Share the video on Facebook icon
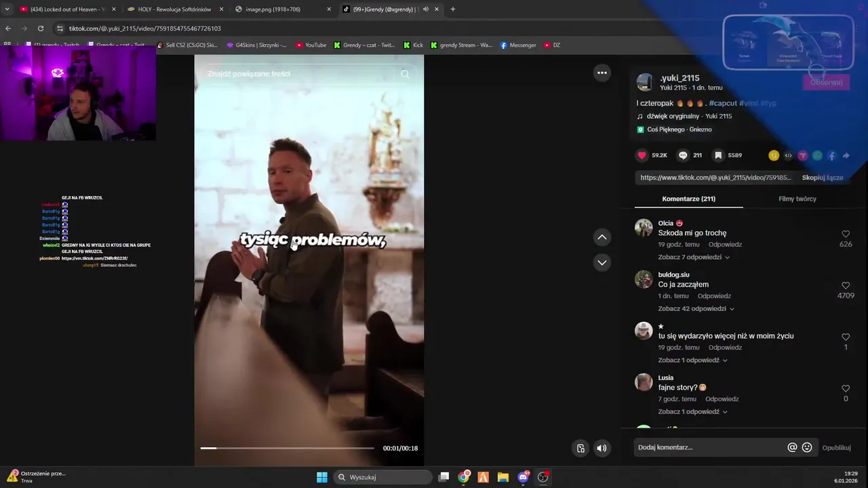Image resolution: width=868 pixels, height=488 pixels. click(831, 155)
